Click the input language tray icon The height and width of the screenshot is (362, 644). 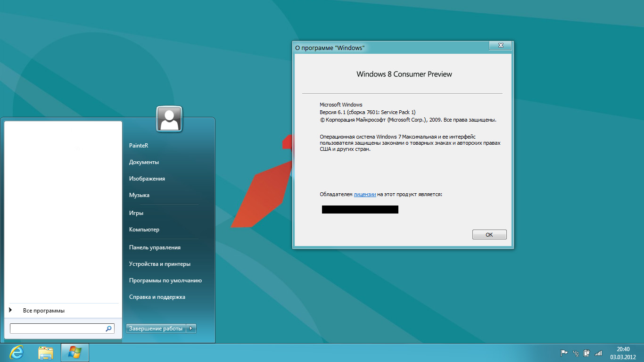(576, 353)
